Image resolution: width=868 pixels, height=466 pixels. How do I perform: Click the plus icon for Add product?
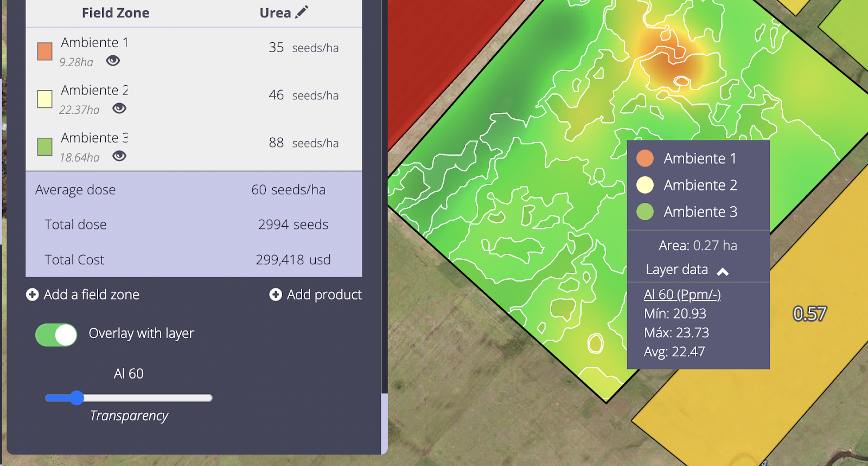click(x=276, y=295)
